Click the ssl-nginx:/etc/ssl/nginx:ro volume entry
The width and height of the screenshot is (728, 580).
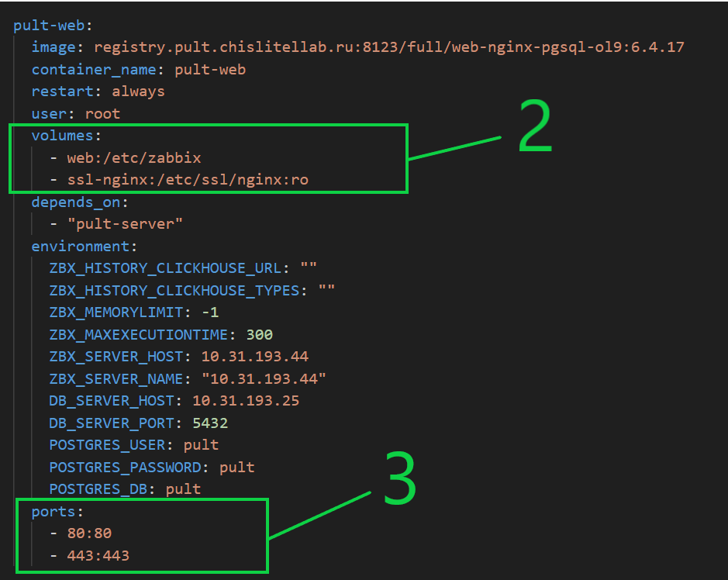tap(188, 180)
